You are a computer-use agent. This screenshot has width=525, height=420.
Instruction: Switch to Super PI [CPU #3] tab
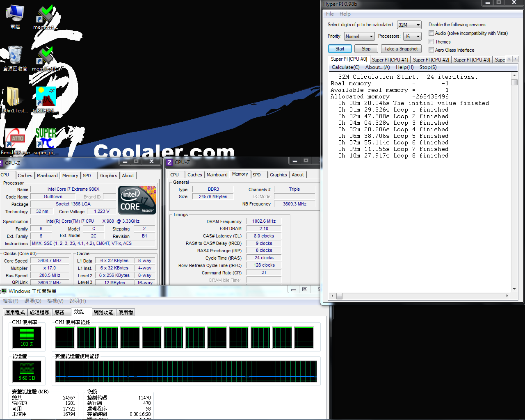[472, 60]
